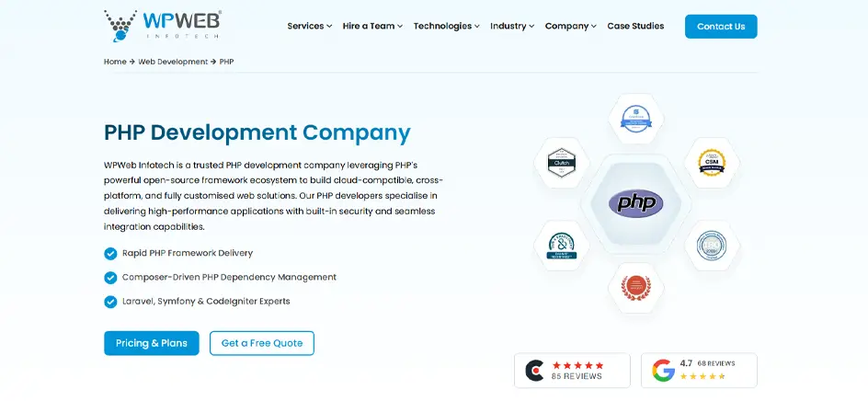Screen dimensions: 868x401
Task: Select the PHP breadcrumb item
Action: (226, 62)
